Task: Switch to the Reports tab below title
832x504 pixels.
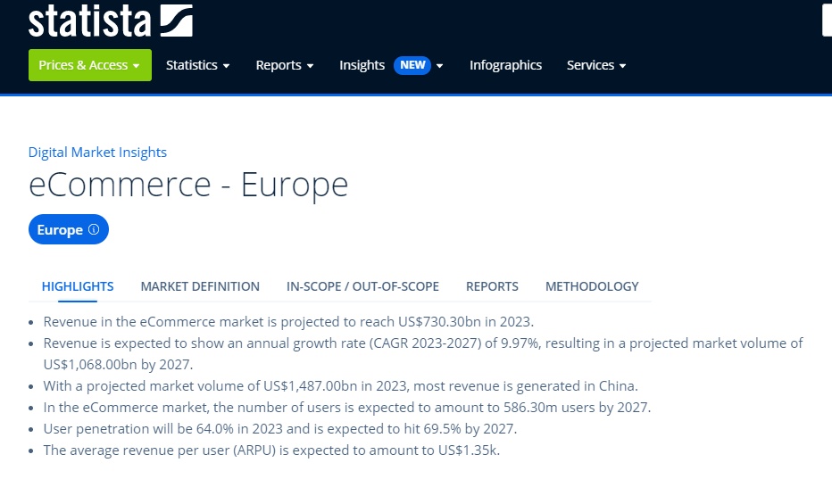Action: (x=492, y=286)
